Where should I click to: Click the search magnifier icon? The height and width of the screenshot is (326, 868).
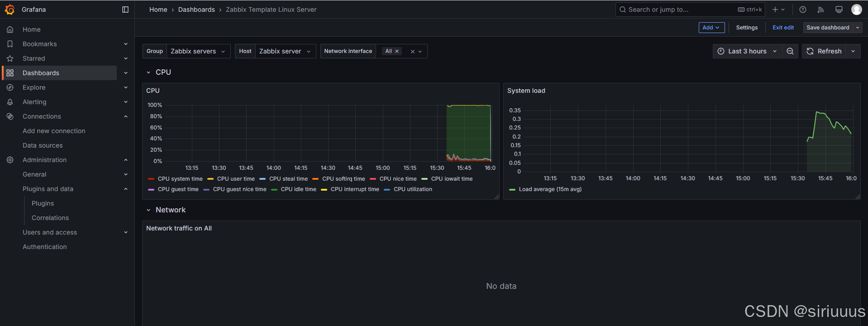(623, 10)
